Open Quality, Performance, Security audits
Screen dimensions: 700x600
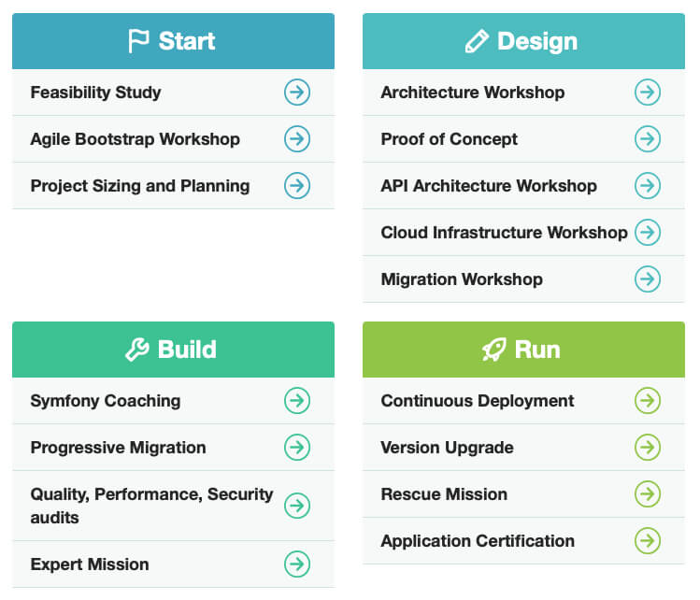pos(151,506)
